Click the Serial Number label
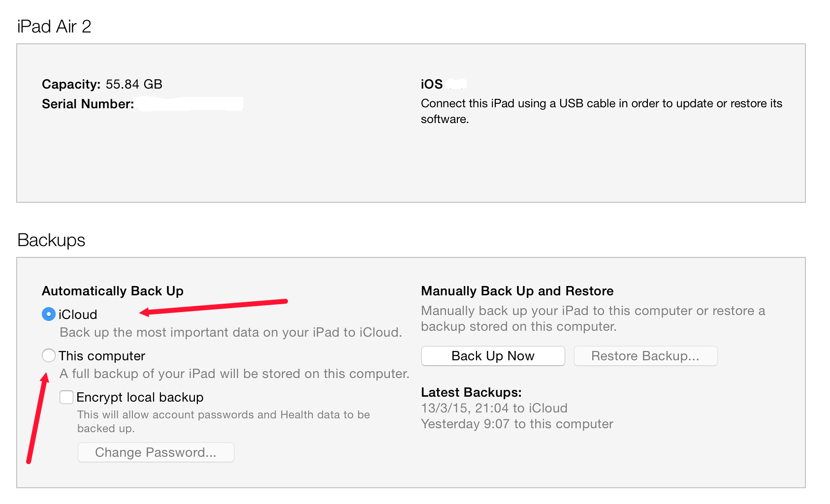This screenshot has width=830, height=504. (88, 104)
